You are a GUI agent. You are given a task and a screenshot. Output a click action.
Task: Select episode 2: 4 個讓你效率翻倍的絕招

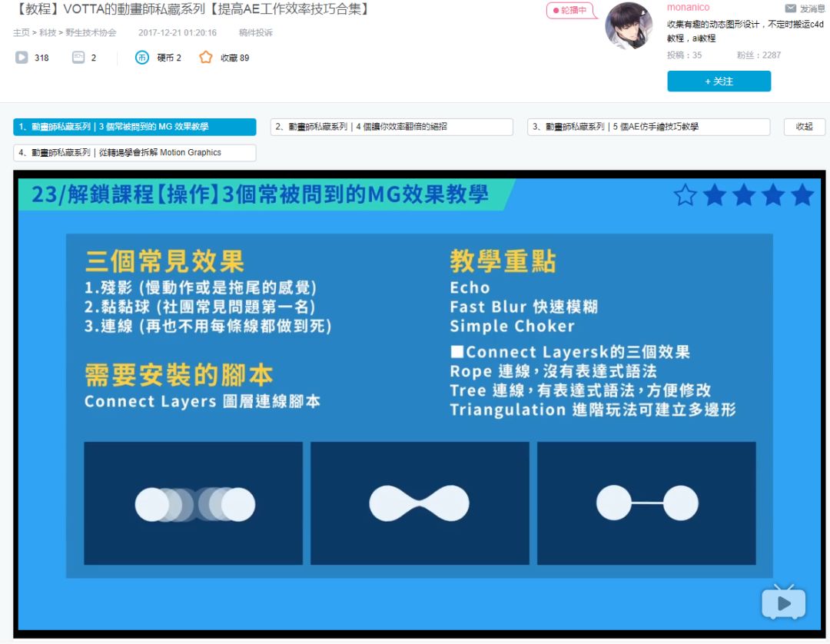(392, 127)
